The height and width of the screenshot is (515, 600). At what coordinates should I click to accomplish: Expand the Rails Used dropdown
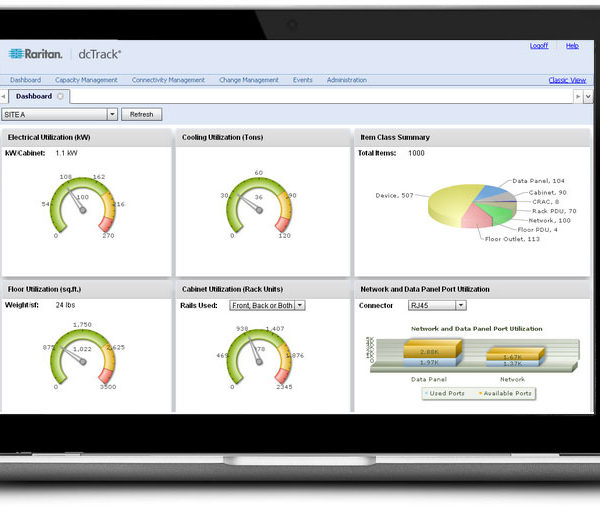300,305
